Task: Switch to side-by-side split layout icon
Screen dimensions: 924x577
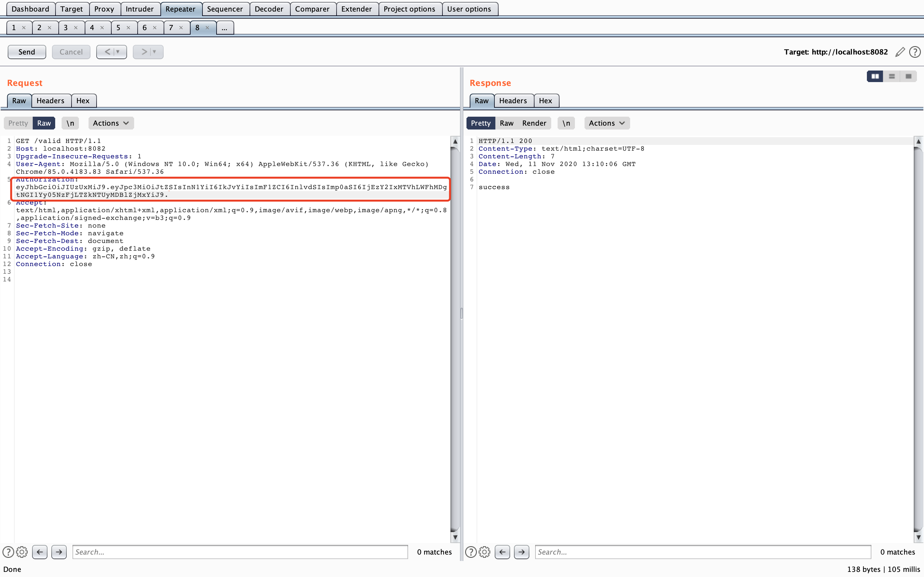Action: pyautogui.click(x=875, y=76)
